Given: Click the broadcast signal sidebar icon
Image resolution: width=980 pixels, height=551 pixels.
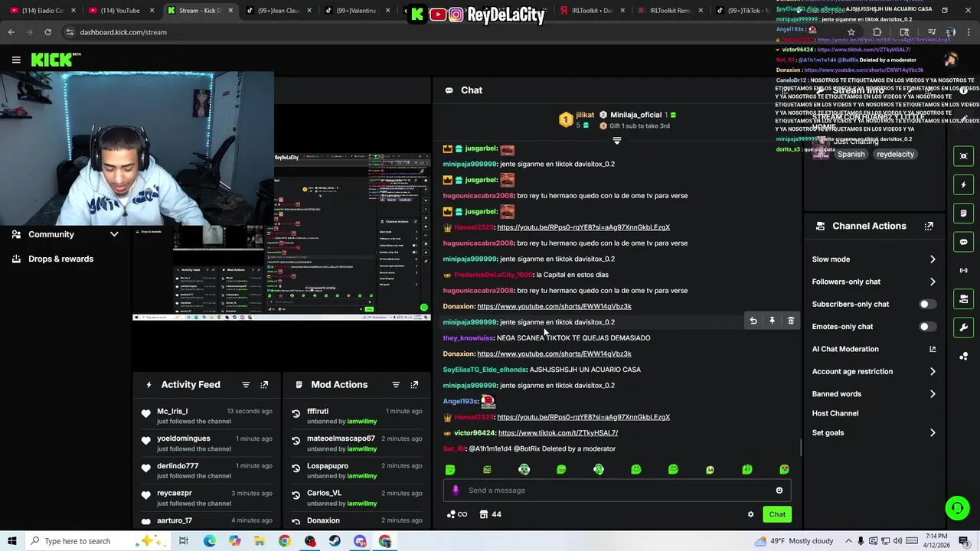Looking at the screenshot, I should click(964, 270).
